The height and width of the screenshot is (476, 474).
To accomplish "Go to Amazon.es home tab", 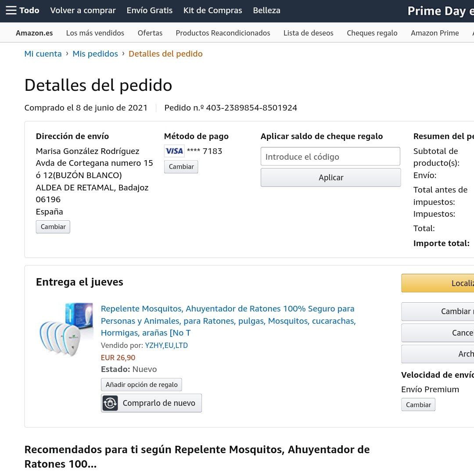I will pyautogui.click(x=34, y=33).
